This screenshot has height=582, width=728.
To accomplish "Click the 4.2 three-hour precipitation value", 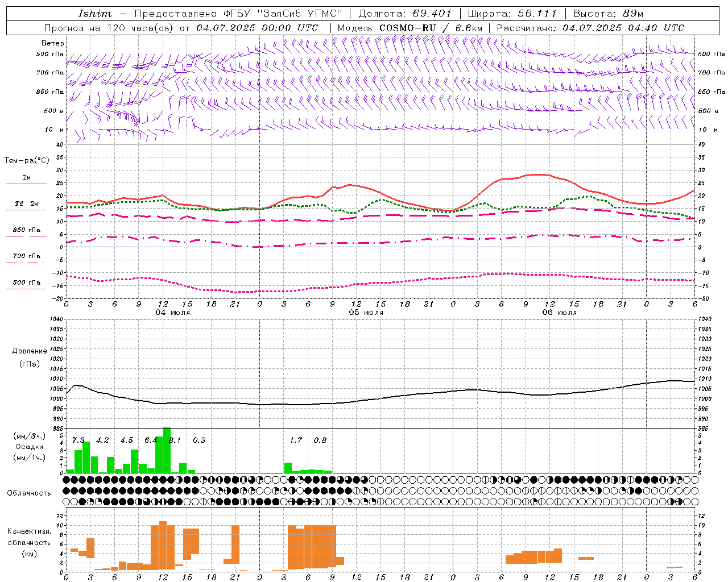I will [102, 440].
